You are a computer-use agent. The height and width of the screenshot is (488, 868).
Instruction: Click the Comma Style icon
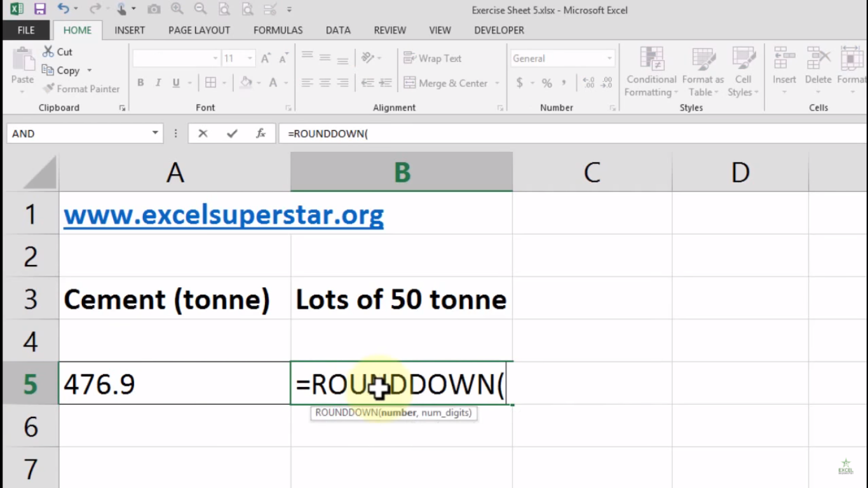(x=564, y=83)
